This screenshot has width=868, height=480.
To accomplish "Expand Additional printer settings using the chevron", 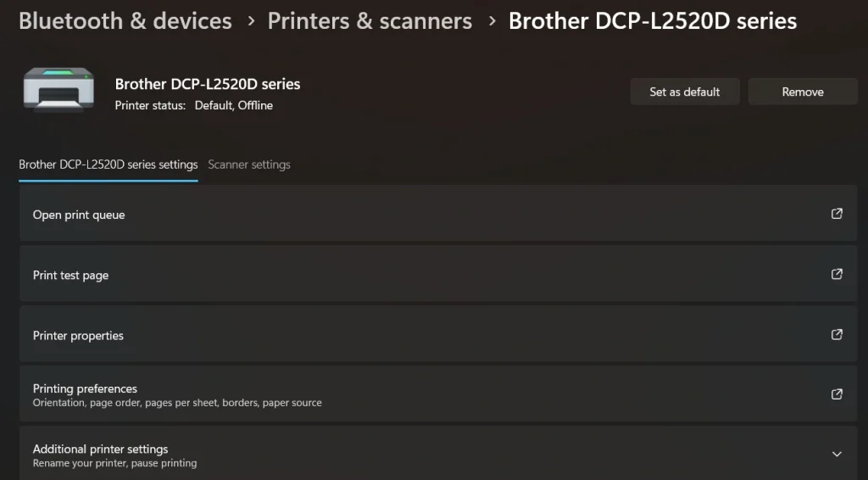I will tap(837, 454).
